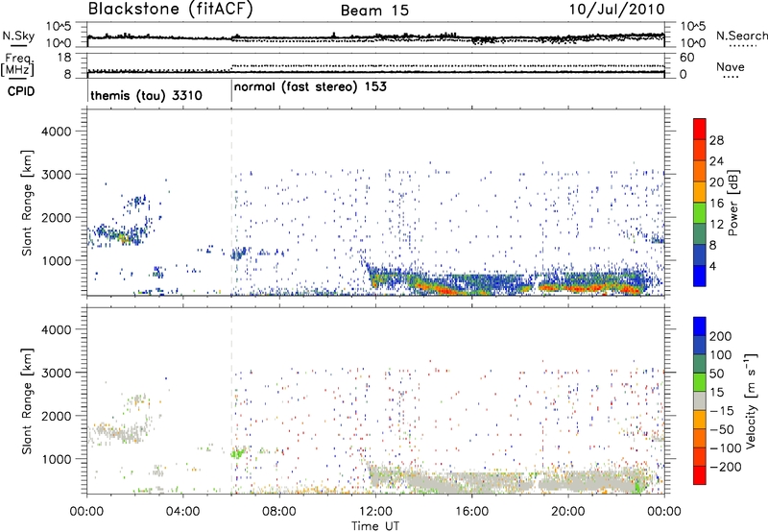This screenshot has width=768, height=532.
Task: Click the '28' tick on power colorbar
Action: (x=716, y=140)
